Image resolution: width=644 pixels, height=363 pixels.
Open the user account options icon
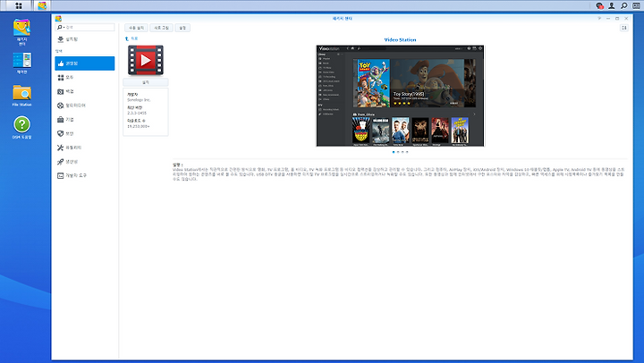click(612, 5)
